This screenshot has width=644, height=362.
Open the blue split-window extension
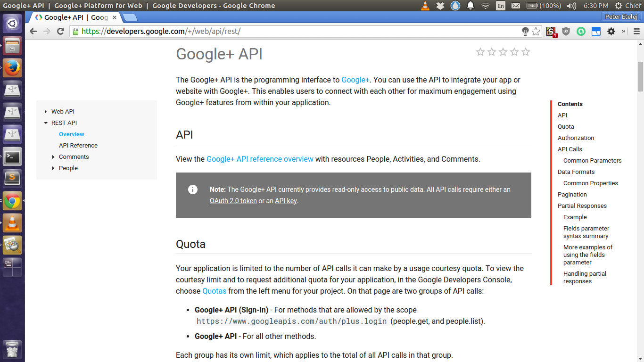click(x=596, y=31)
